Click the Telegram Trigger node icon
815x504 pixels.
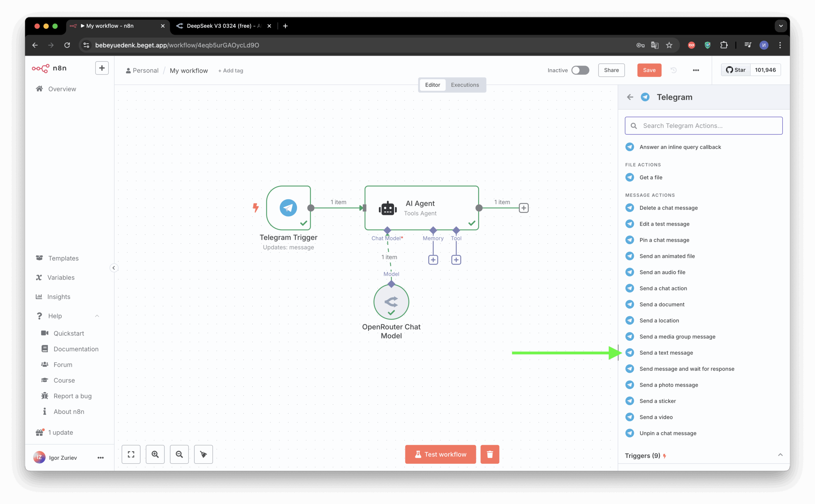(x=288, y=208)
